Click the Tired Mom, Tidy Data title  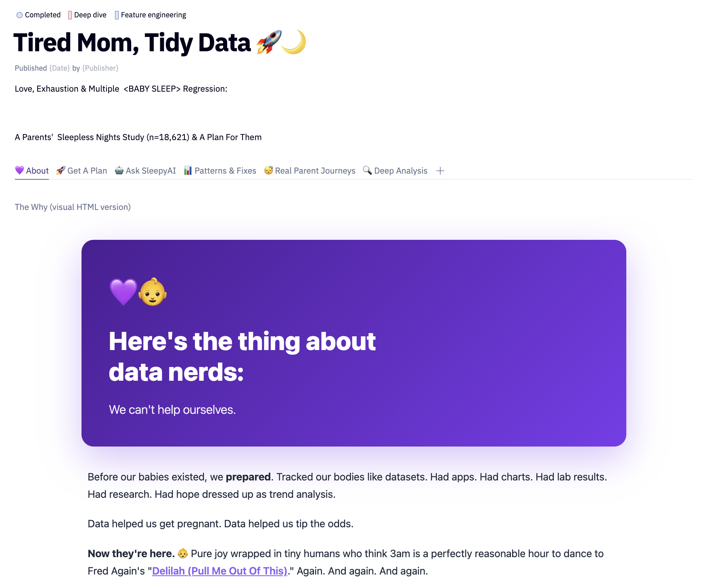point(132,42)
